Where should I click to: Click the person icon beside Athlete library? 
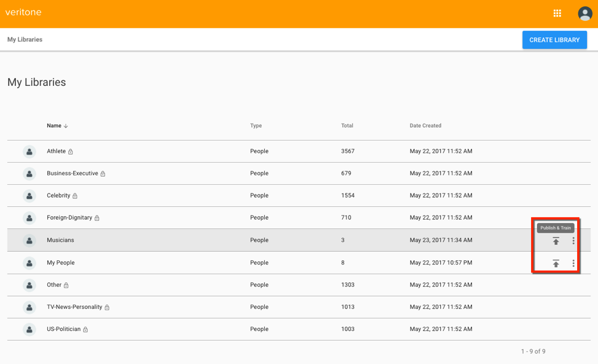(x=29, y=151)
